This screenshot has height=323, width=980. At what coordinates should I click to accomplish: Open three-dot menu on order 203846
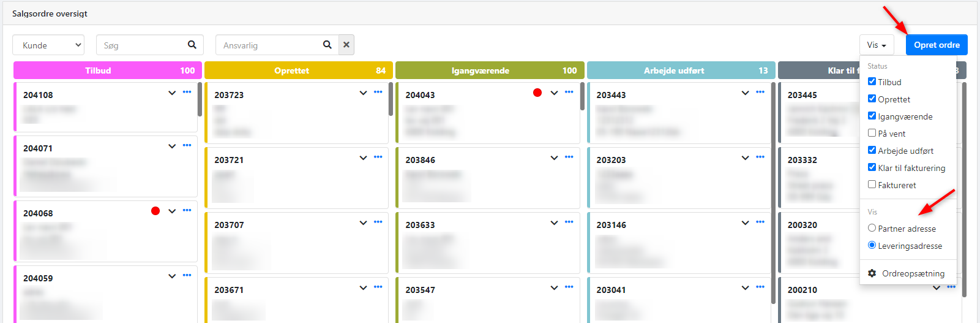[x=569, y=157]
